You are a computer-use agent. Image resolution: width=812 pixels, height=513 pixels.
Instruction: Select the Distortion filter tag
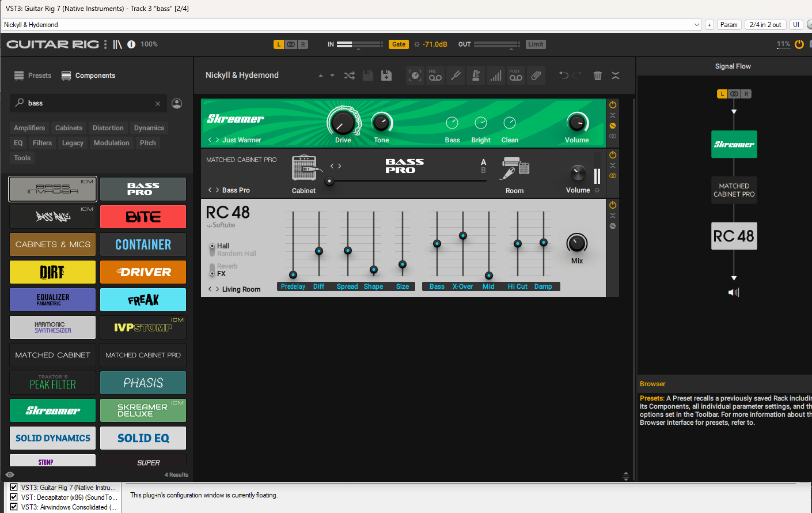(x=108, y=128)
